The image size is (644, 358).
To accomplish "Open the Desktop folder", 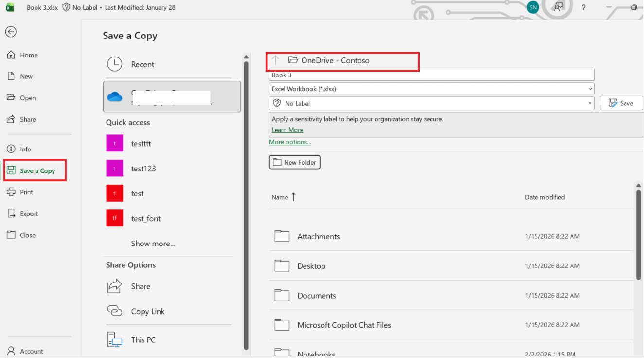I will tap(451, 266).
